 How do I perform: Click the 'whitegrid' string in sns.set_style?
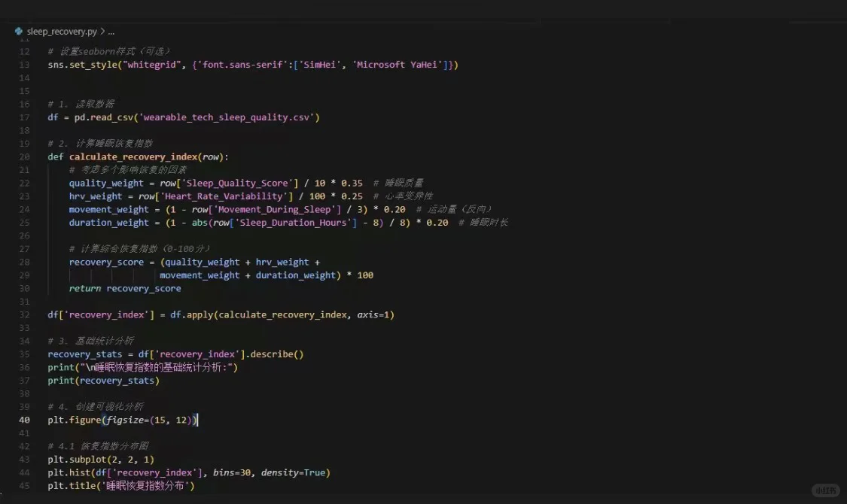[x=152, y=65]
